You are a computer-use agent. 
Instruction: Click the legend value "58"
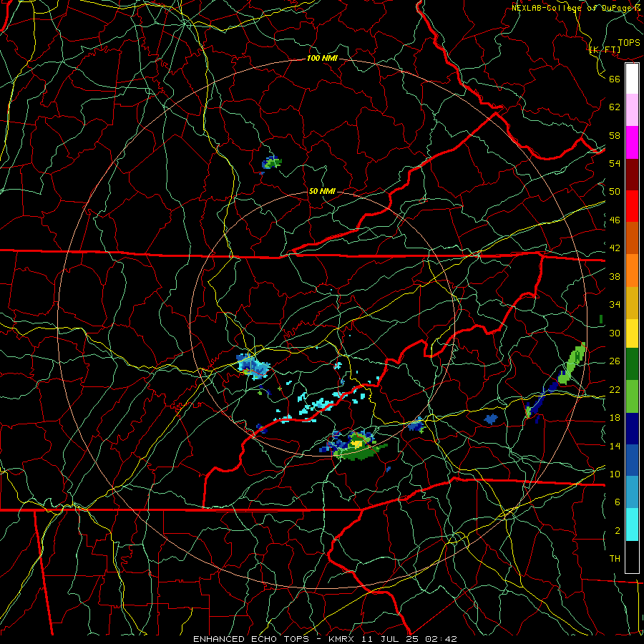tap(615, 135)
